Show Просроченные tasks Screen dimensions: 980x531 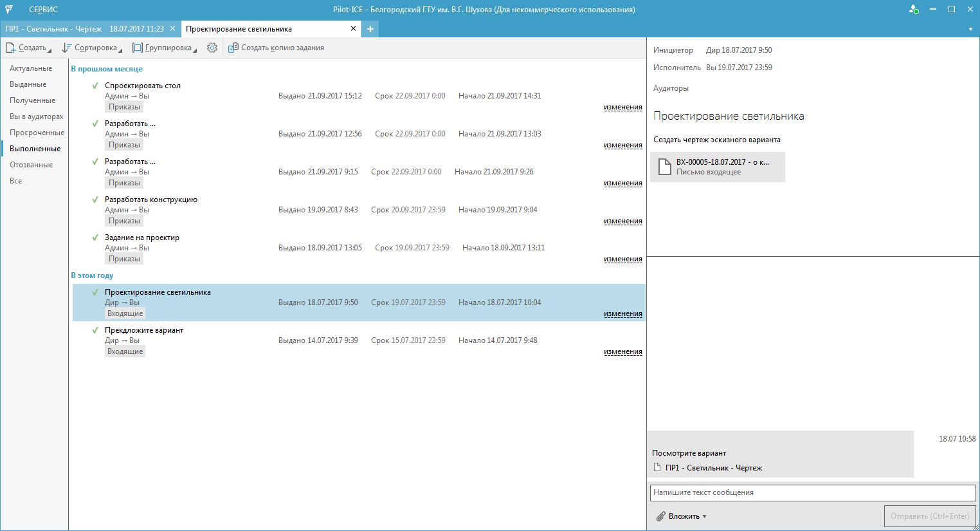click(37, 133)
